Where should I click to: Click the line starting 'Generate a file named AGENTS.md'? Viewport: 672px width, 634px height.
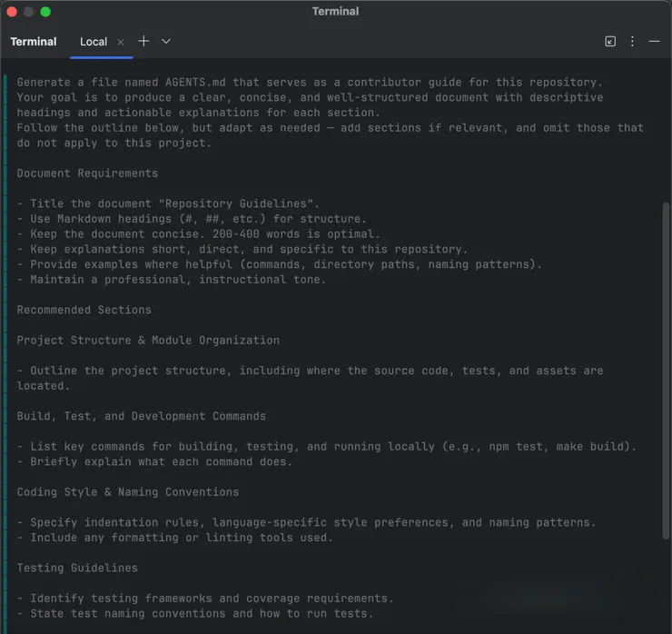pyautogui.click(x=310, y=83)
